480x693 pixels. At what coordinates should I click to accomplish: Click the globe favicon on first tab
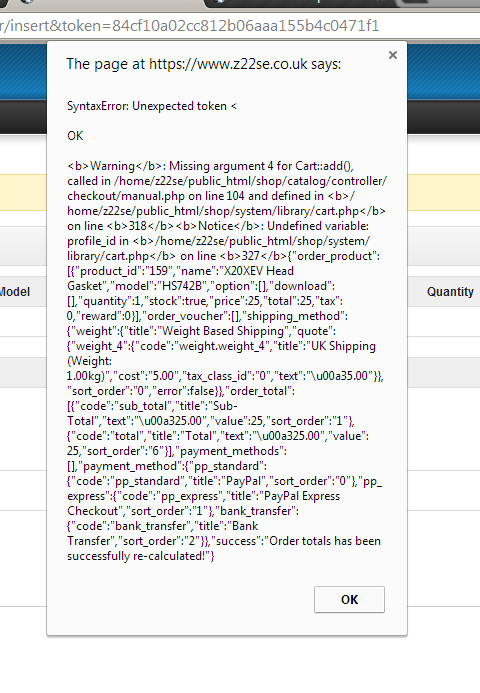[x=28, y=2]
